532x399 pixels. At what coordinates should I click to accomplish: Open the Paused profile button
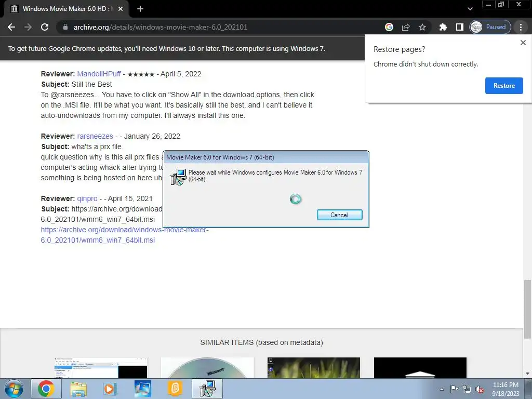point(490,27)
